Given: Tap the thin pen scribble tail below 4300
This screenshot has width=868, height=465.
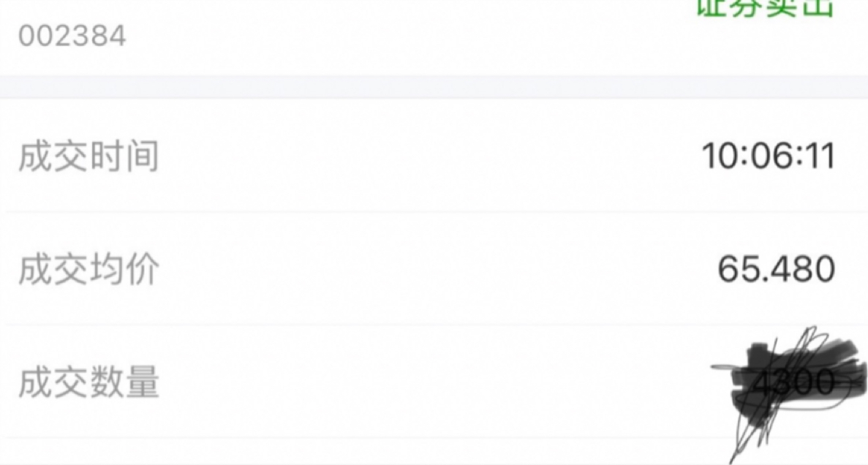Looking at the screenshot, I should (x=747, y=437).
